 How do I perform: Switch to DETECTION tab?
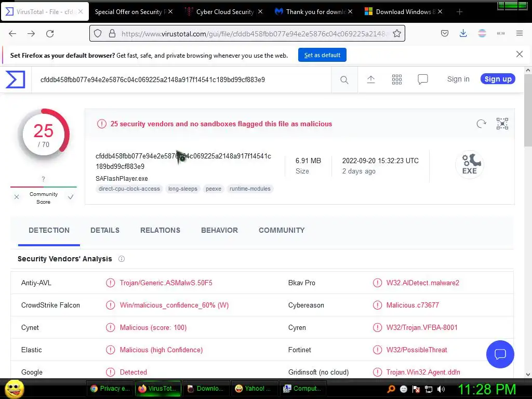tap(49, 230)
